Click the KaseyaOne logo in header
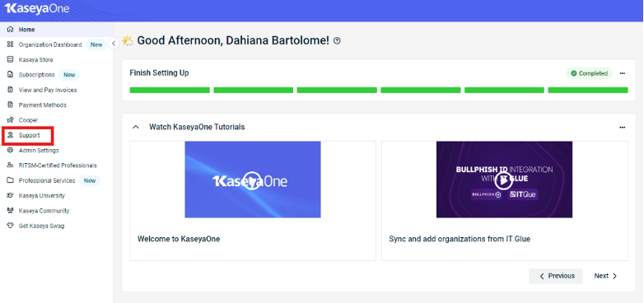This screenshot has height=303, width=644. (x=37, y=8)
